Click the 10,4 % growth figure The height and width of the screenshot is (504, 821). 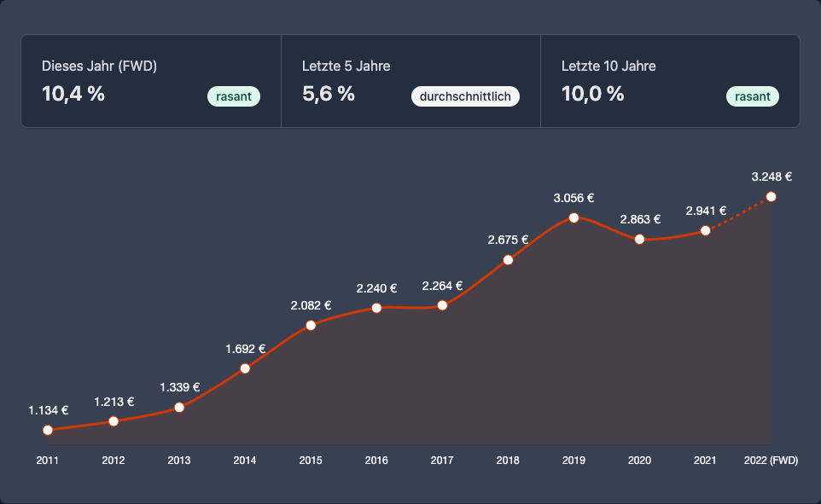tap(73, 94)
